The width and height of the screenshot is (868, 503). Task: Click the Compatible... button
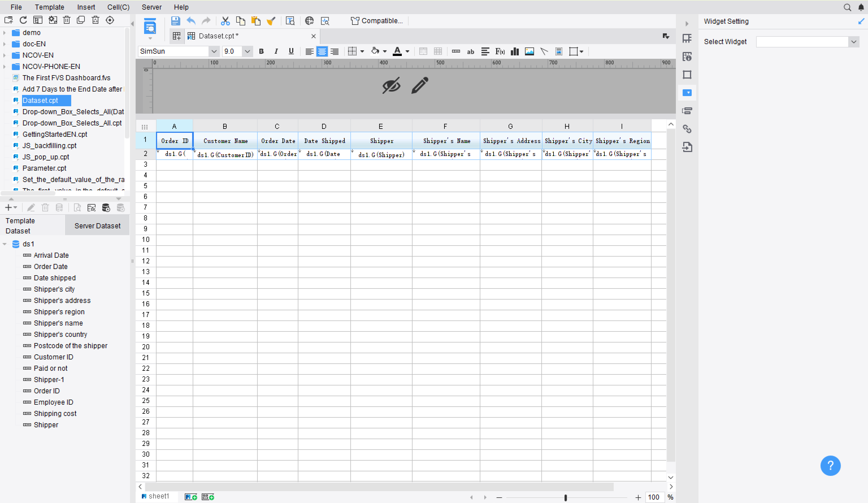(377, 21)
